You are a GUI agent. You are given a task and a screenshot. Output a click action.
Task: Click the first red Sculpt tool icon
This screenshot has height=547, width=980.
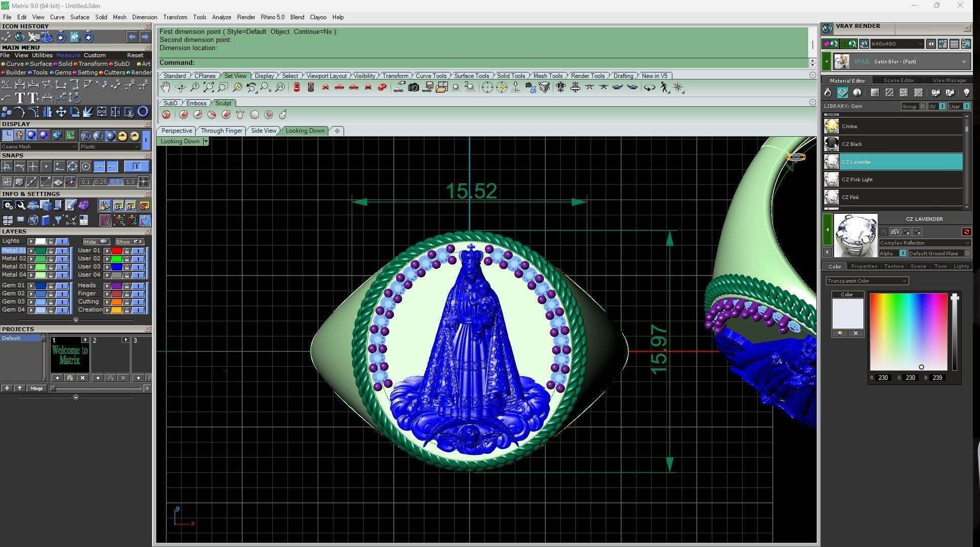pos(166,115)
